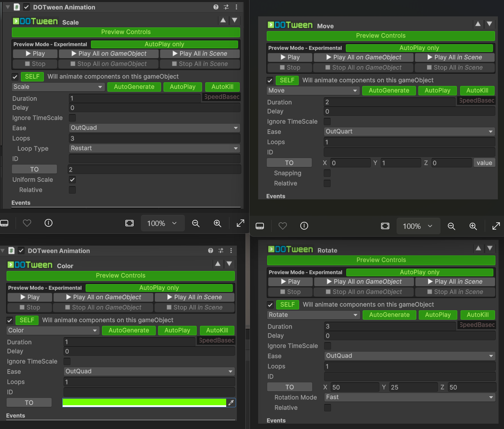The height and width of the screenshot is (429, 504).
Task: Click Play All in Scene in Move panel
Action: click(455, 57)
